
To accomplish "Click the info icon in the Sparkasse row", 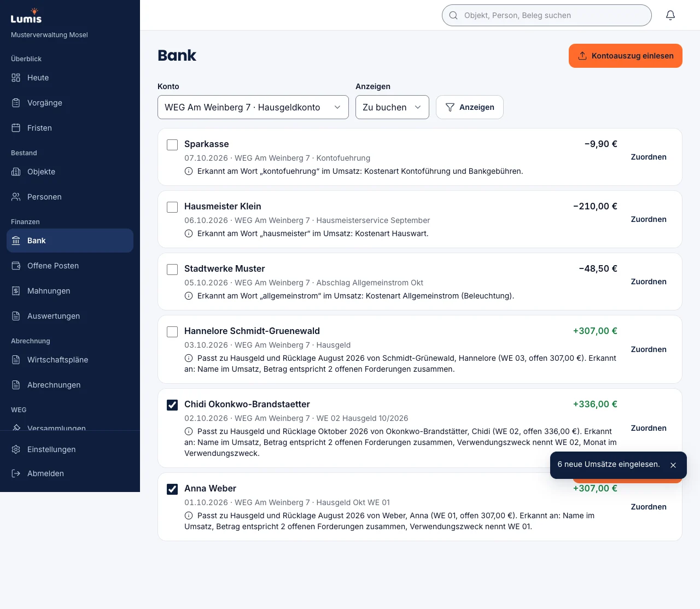I will coord(189,171).
